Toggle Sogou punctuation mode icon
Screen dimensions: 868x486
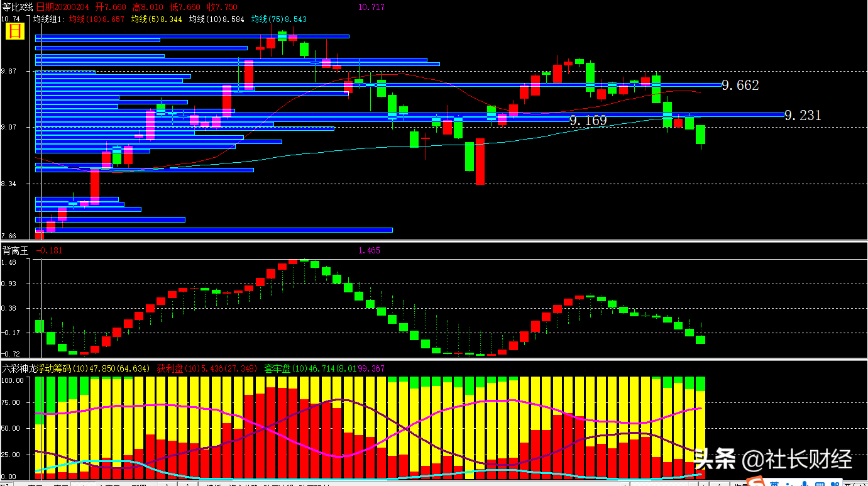(789, 484)
